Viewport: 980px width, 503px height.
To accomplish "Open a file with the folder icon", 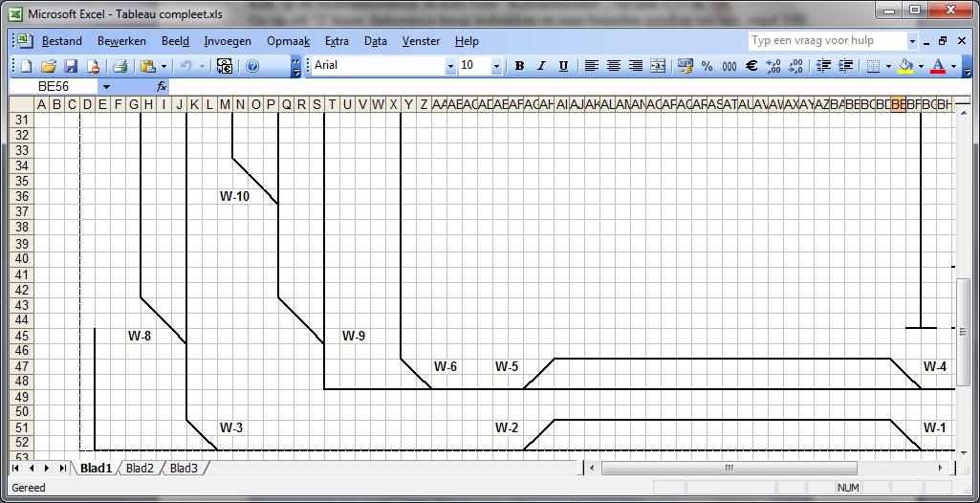I will (x=48, y=66).
